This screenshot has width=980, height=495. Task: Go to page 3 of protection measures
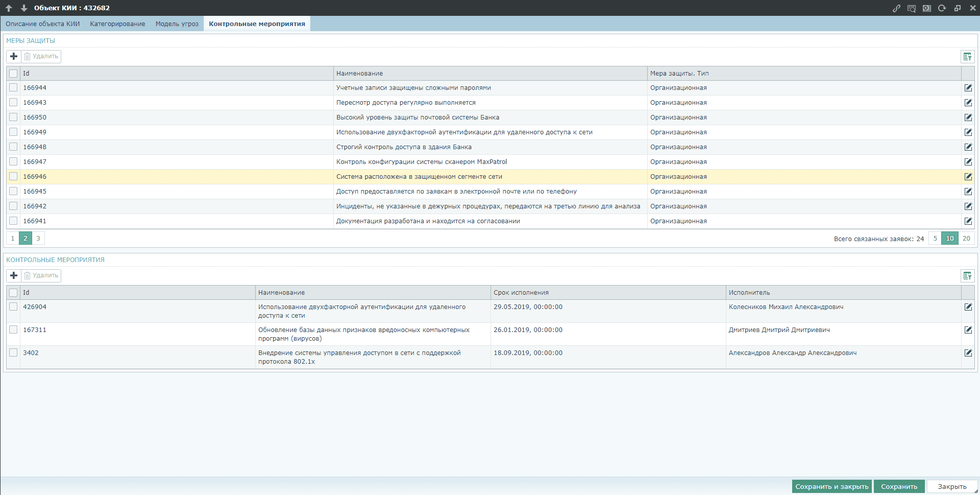point(38,239)
